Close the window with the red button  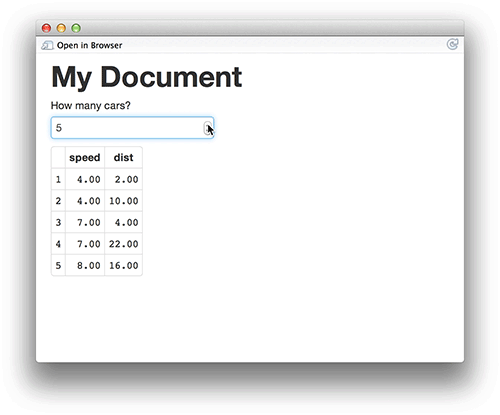coord(46,28)
